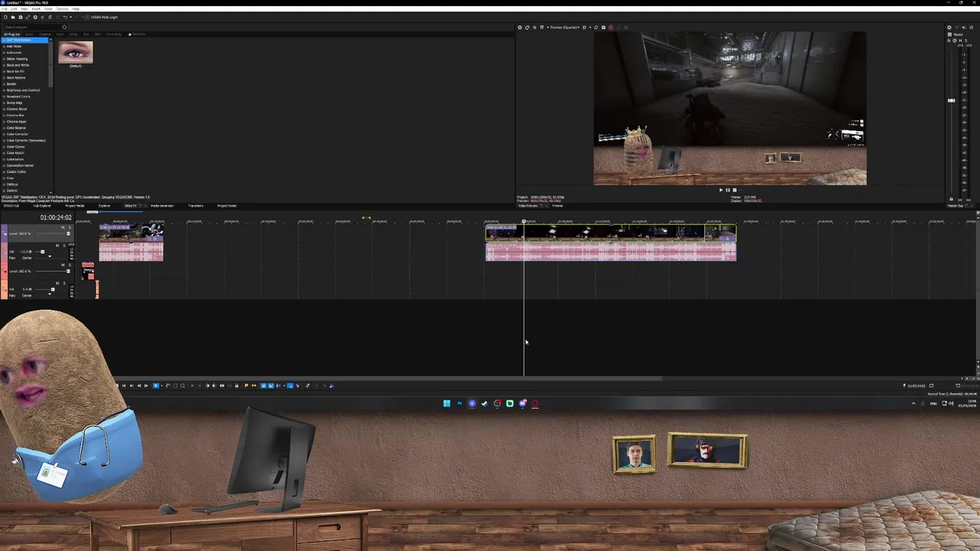Select Brightness and Contrast effect
This screenshot has height=551, width=980.
pyautogui.click(x=23, y=90)
